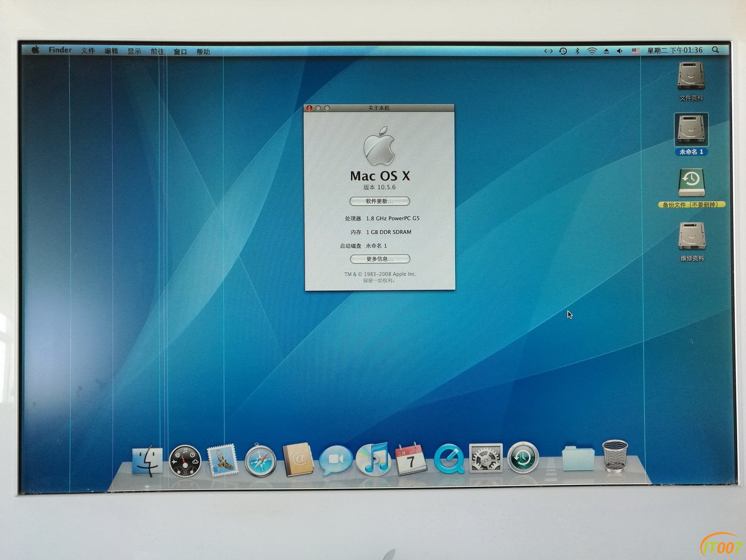The image size is (746, 560).
Task: Click the Wi-Fi status icon
Action: pyautogui.click(x=592, y=51)
